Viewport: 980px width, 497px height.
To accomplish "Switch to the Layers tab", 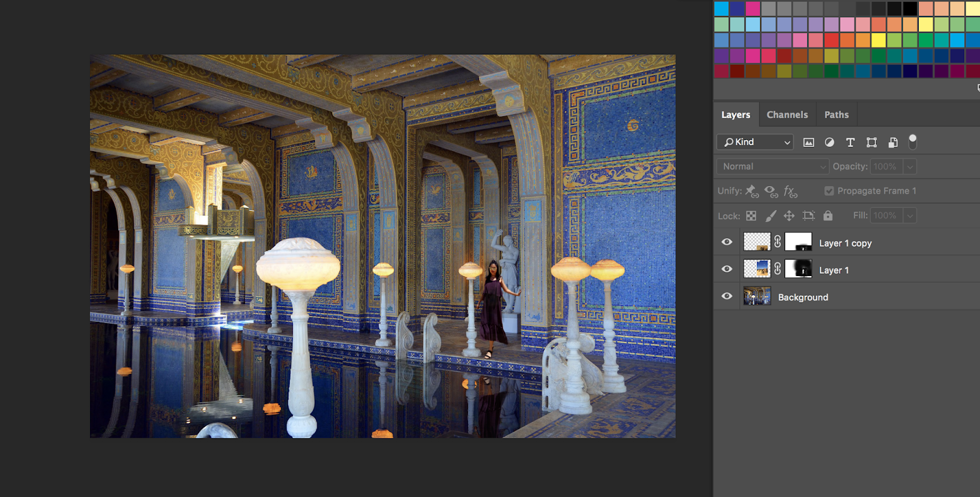I will click(736, 114).
